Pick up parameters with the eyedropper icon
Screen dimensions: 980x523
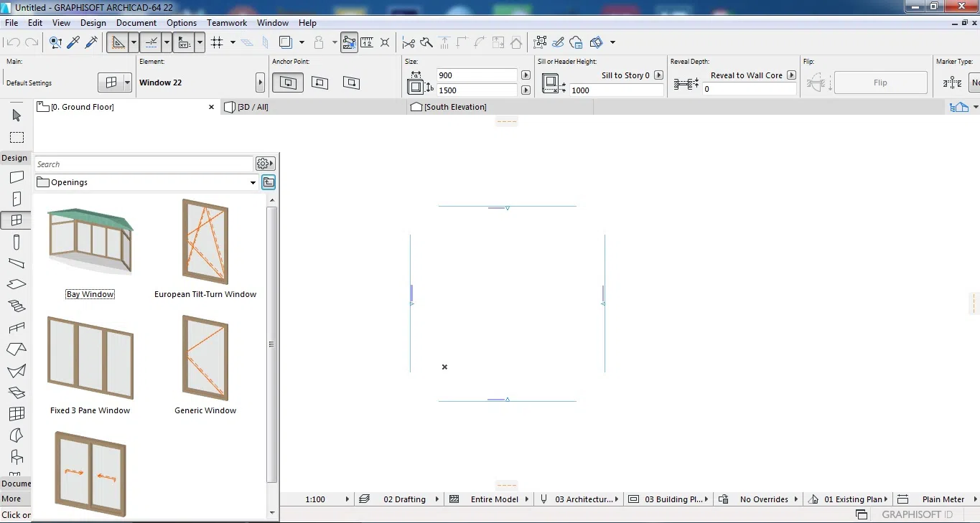coord(73,42)
